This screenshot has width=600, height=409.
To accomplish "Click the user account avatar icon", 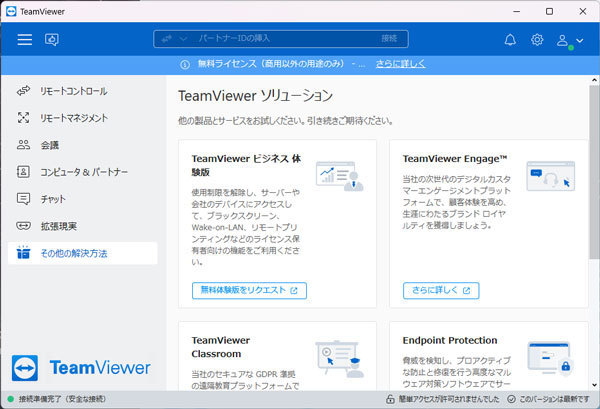I will coord(562,40).
